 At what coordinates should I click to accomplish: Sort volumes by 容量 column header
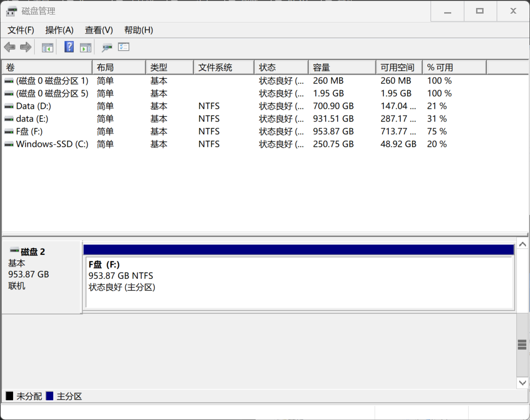point(341,68)
